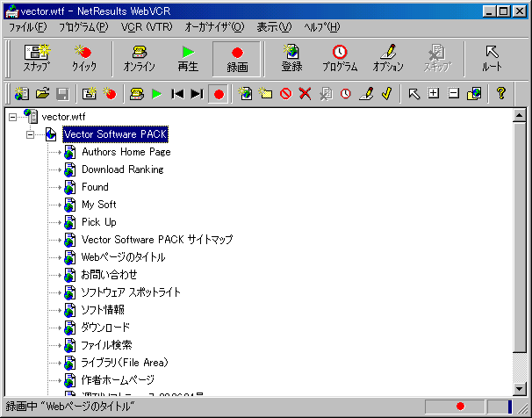Select Authors Home Page tree item

coord(126,152)
